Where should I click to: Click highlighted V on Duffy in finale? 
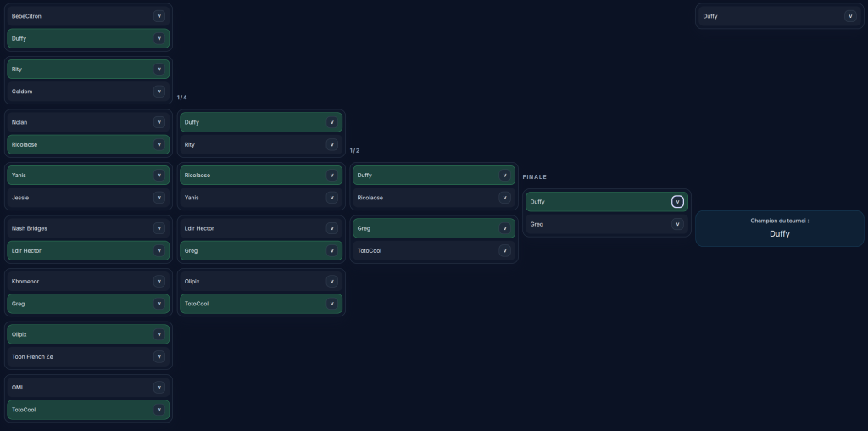coord(677,202)
